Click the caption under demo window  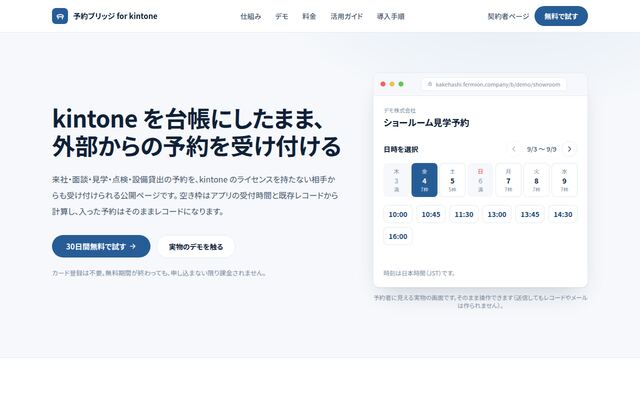coord(480,301)
